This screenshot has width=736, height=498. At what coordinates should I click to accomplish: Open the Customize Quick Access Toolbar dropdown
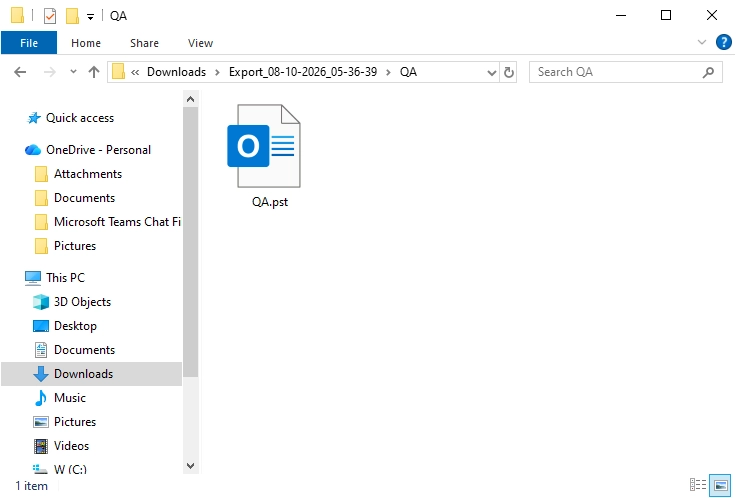90,16
